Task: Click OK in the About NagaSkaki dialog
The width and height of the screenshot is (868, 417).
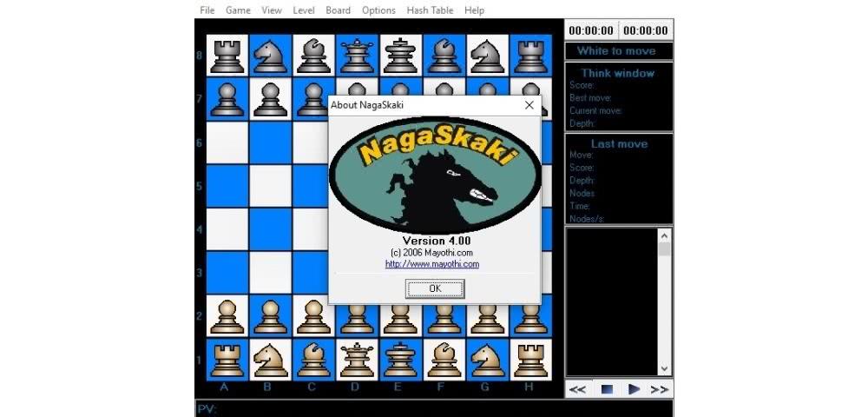Action: tap(435, 288)
